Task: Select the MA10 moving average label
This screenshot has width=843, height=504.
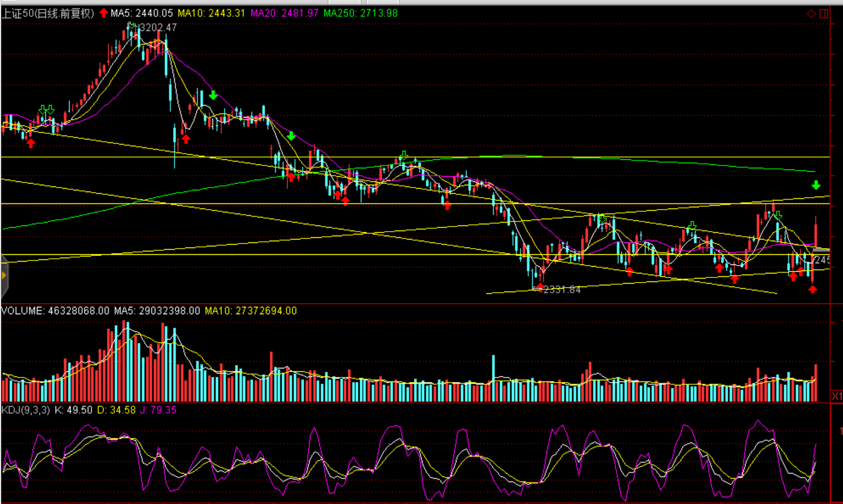Action: [211, 13]
